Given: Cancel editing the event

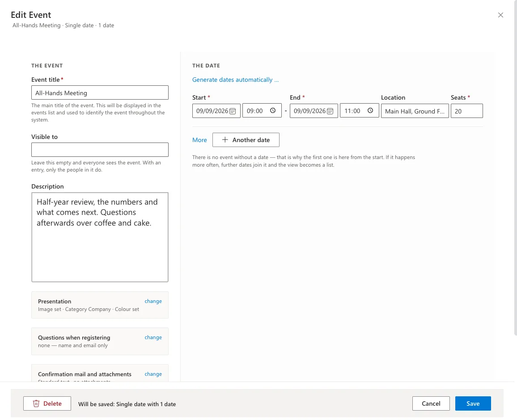Looking at the screenshot, I should click(x=431, y=403).
